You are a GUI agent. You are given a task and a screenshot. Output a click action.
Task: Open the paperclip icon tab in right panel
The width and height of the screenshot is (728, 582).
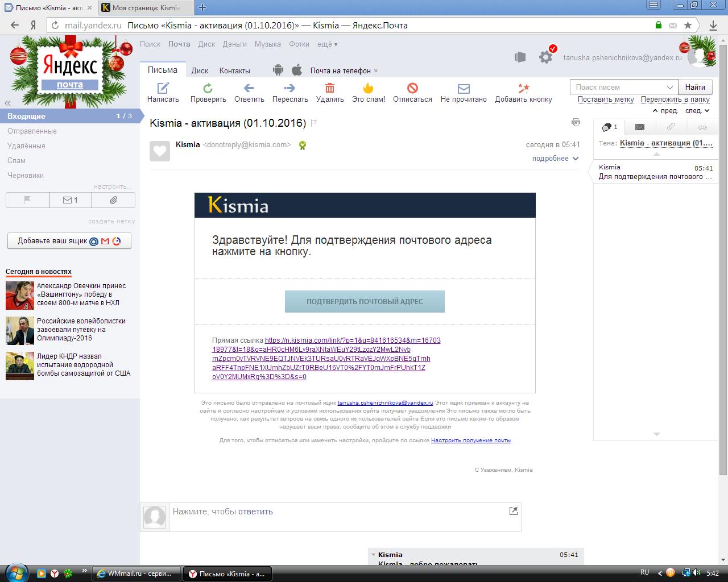[671, 127]
